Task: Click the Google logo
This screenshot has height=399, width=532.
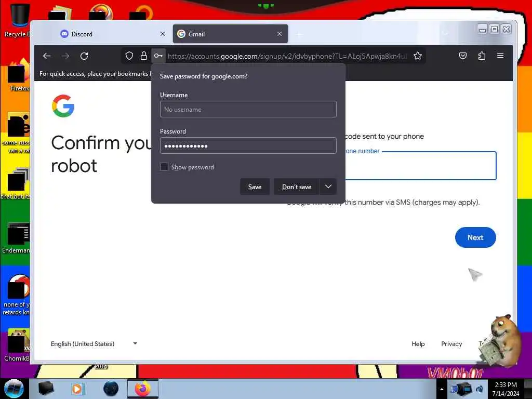Action: click(x=63, y=106)
